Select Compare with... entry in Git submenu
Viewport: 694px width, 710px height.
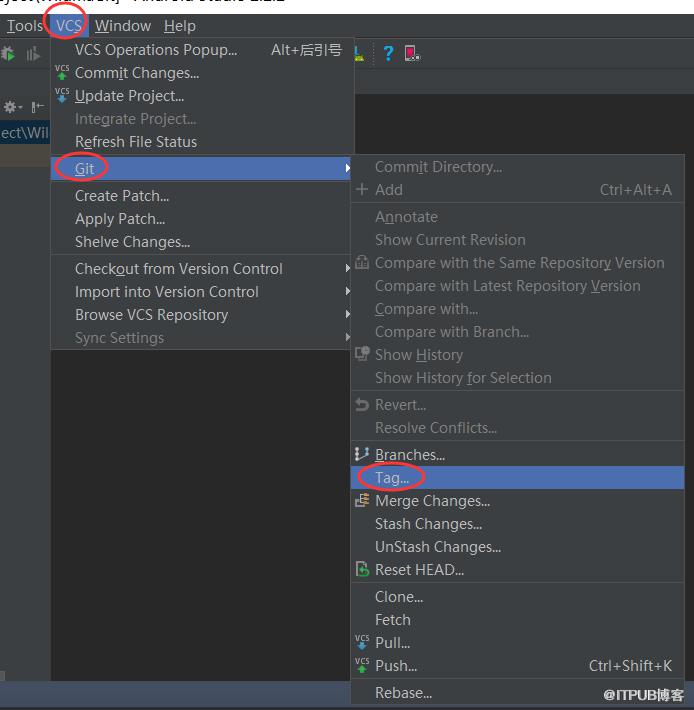point(517,309)
